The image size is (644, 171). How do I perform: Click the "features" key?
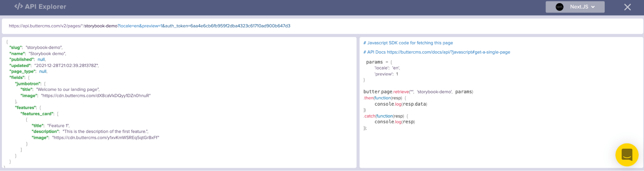point(26,108)
